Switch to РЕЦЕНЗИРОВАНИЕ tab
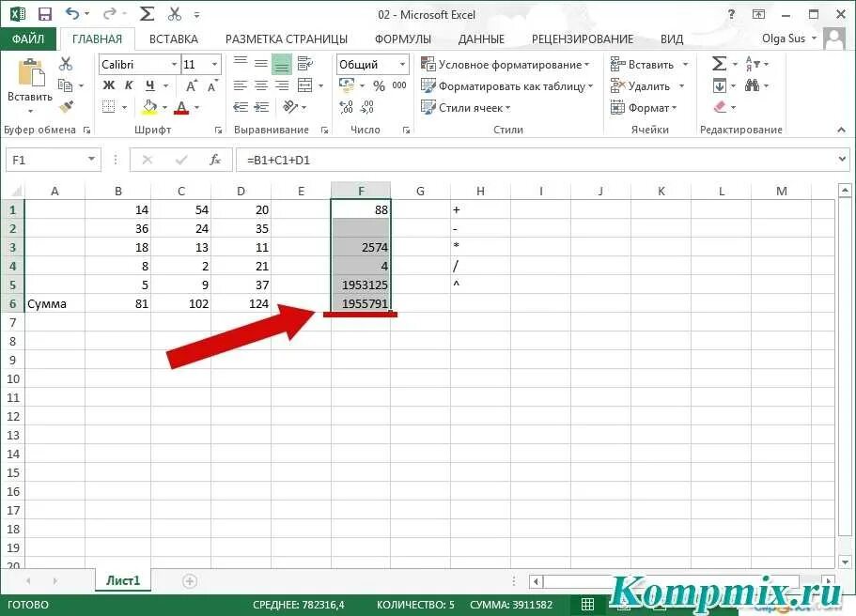Viewport: 856px width, 616px height. click(583, 38)
